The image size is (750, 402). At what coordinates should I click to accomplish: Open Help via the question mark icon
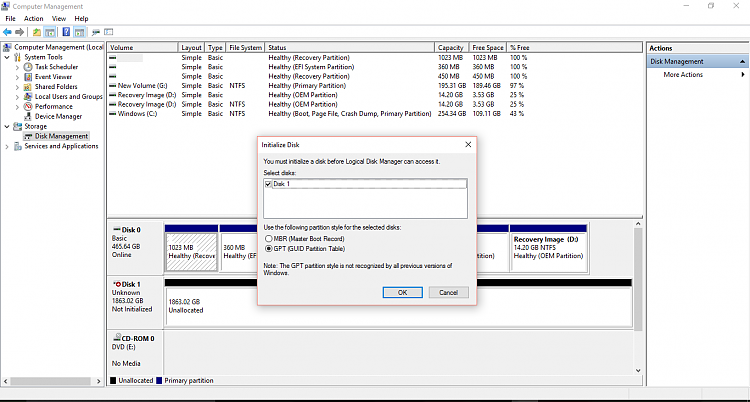click(66, 32)
